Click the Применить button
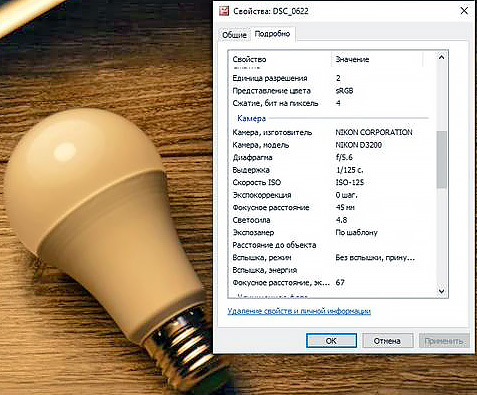The width and height of the screenshot is (477, 395). click(x=444, y=341)
